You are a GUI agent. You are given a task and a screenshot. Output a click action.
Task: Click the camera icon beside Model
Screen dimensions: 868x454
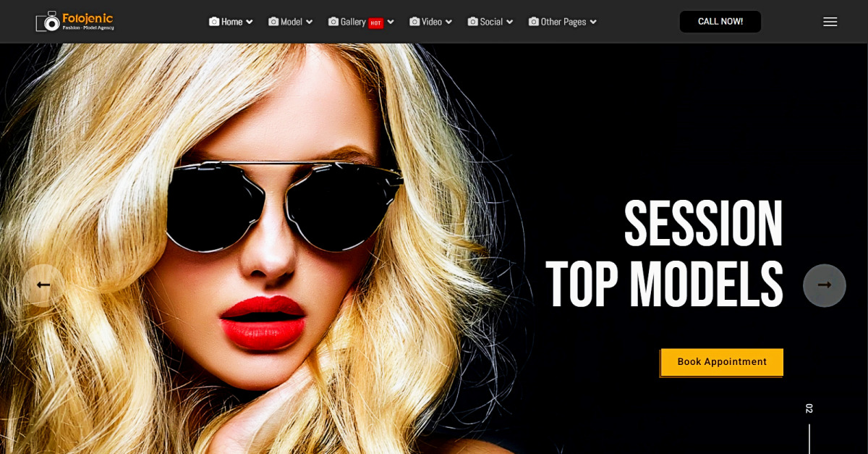[x=273, y=22]
